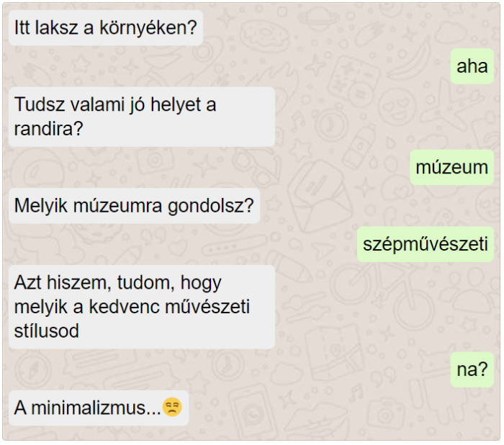The width and height of the screenshot is (504, 445).
Task: Select the message "Tudsz valami jó helyet a randira?"
Action: [142, 117]
